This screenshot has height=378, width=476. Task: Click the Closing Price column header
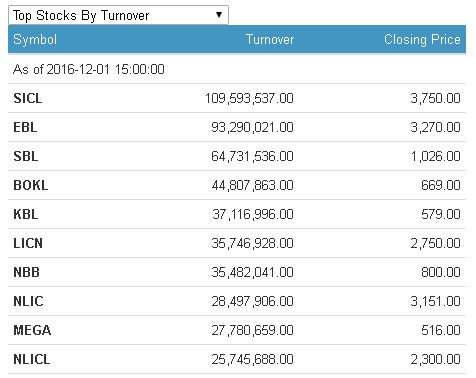[422, 40]
